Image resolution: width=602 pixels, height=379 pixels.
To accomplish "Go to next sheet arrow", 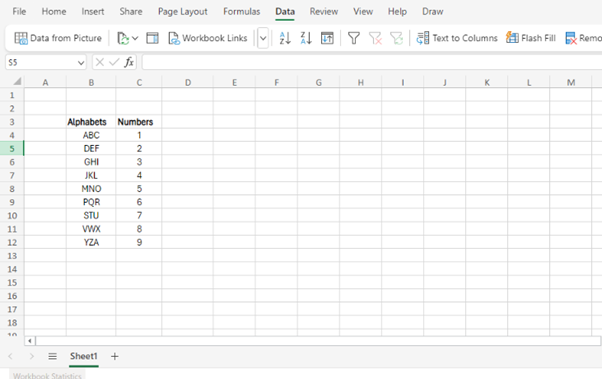I will 31,357.
